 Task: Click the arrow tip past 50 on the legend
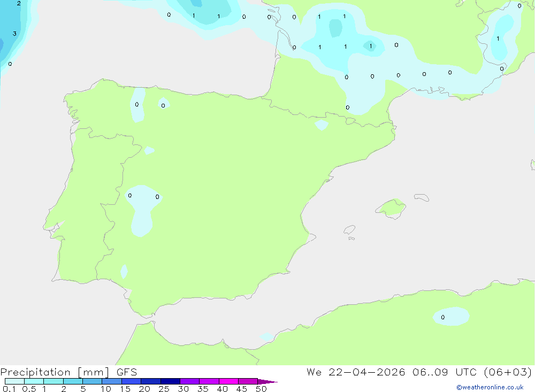267,382
